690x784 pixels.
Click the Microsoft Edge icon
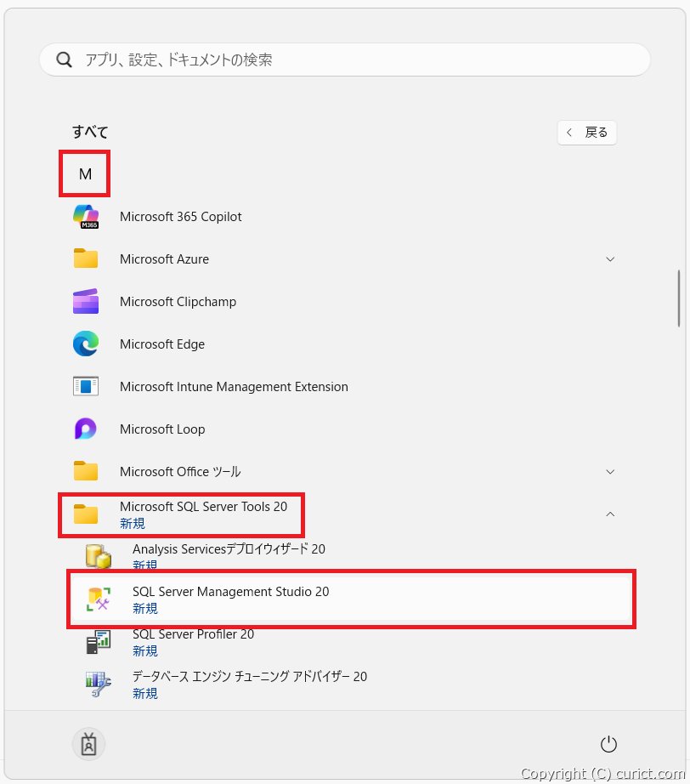[86, 344]
